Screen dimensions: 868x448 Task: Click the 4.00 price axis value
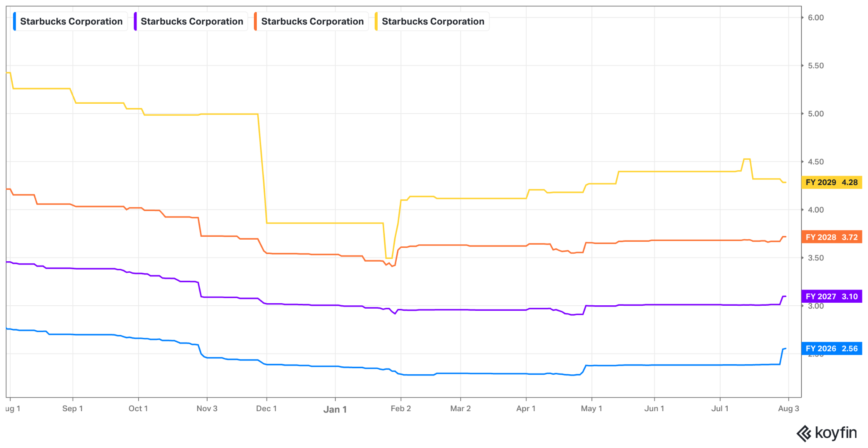click(816, 210)
